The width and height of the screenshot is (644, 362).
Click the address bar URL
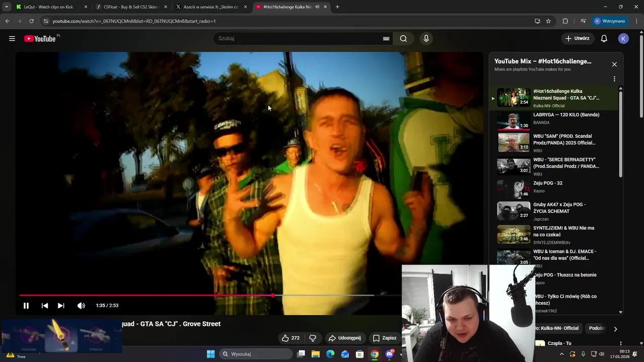[134, 21]
